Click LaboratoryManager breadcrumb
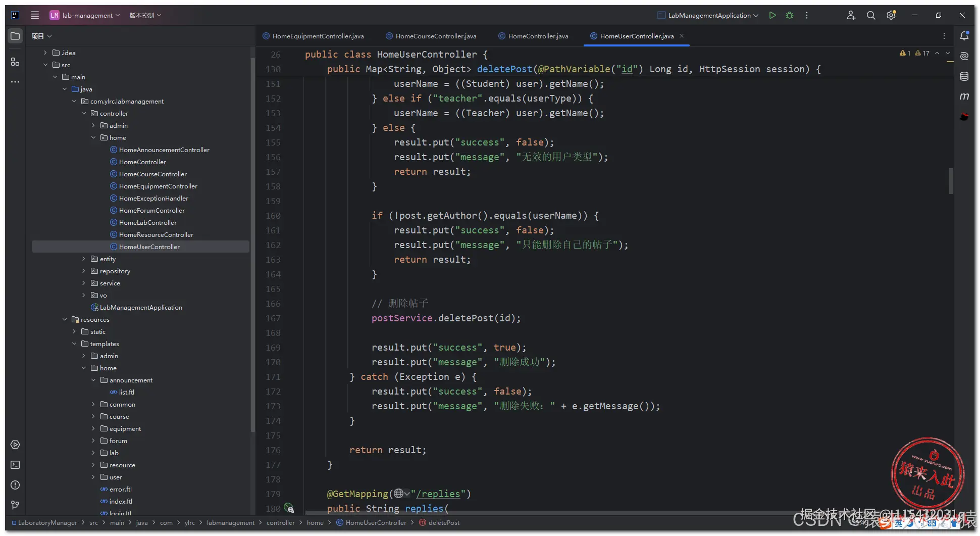 (x=47, y=523)
